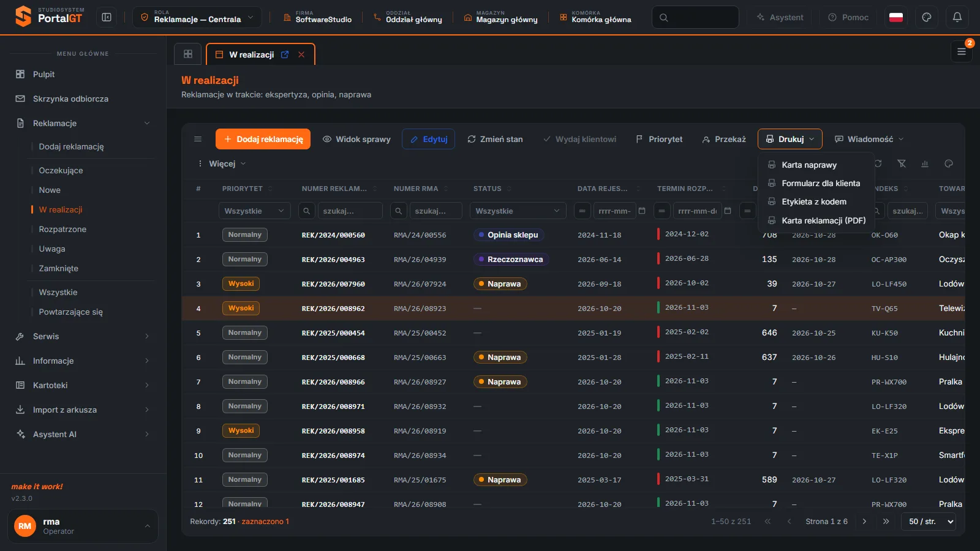Click equals operator button in Termin rozpatrzenia filter
The width and height of the screenshot is (980, 551).
662,211
